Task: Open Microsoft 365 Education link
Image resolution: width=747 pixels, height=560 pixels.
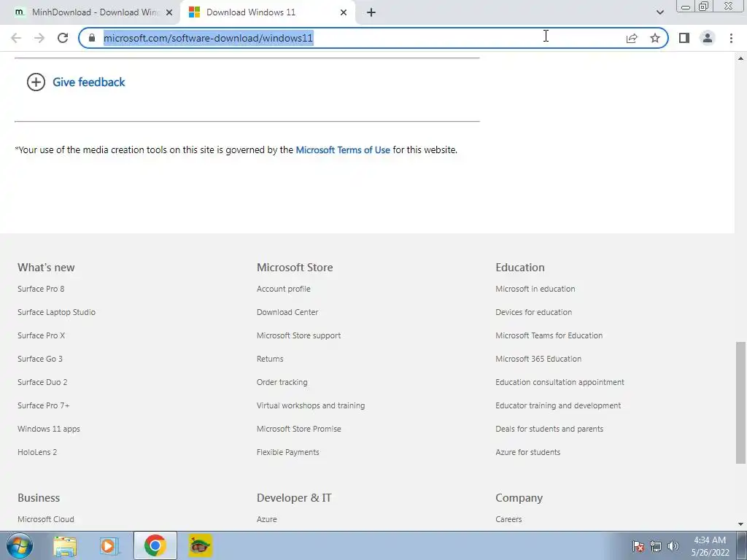Action: [538, 359]
